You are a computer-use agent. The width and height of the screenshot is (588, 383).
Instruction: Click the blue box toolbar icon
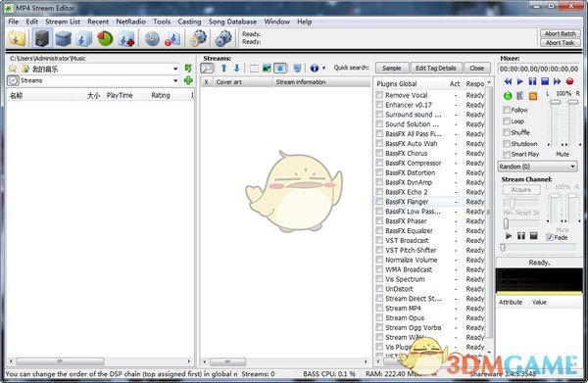(63, 38)
